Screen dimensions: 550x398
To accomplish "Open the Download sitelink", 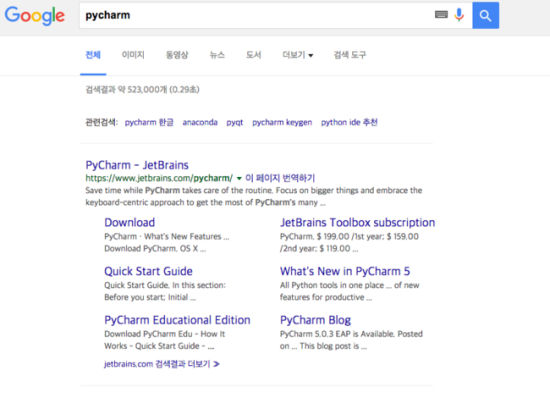I will [129, 223].
